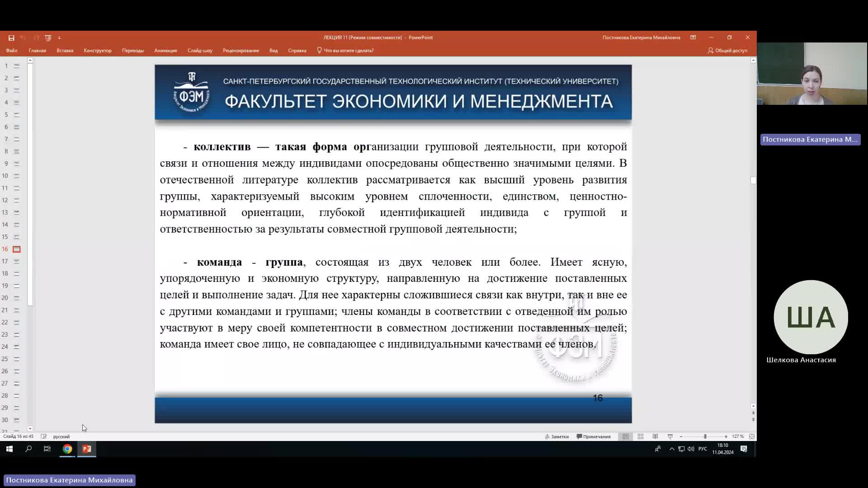Go to previous slide double-arrow button

tap(753, 413)
